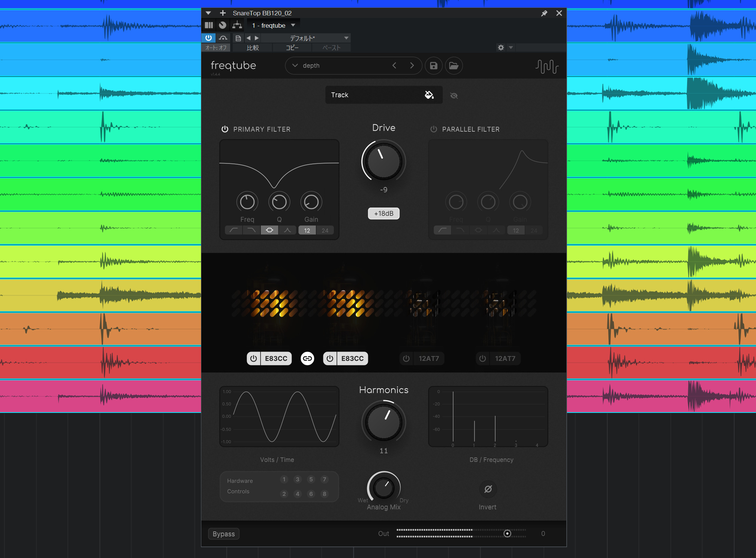
Task: Click the Parallel Filter Freq knob
Action: point(456,202)
